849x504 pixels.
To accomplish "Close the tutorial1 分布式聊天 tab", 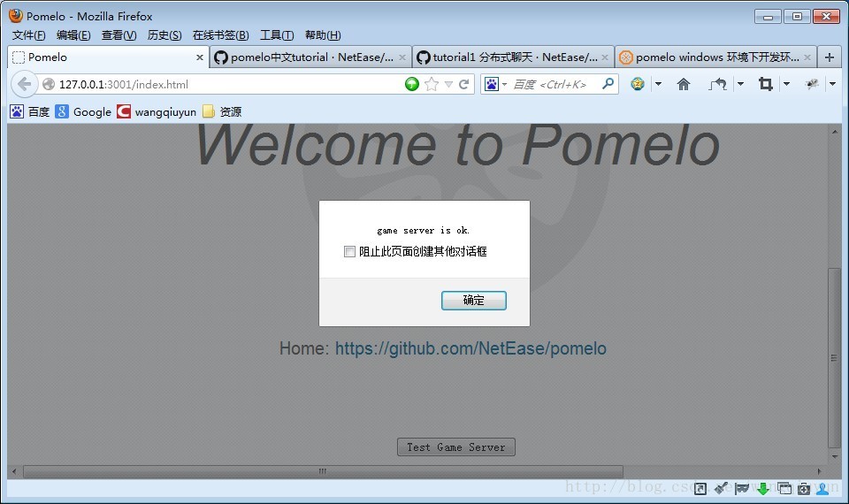I will click(605, 57).
